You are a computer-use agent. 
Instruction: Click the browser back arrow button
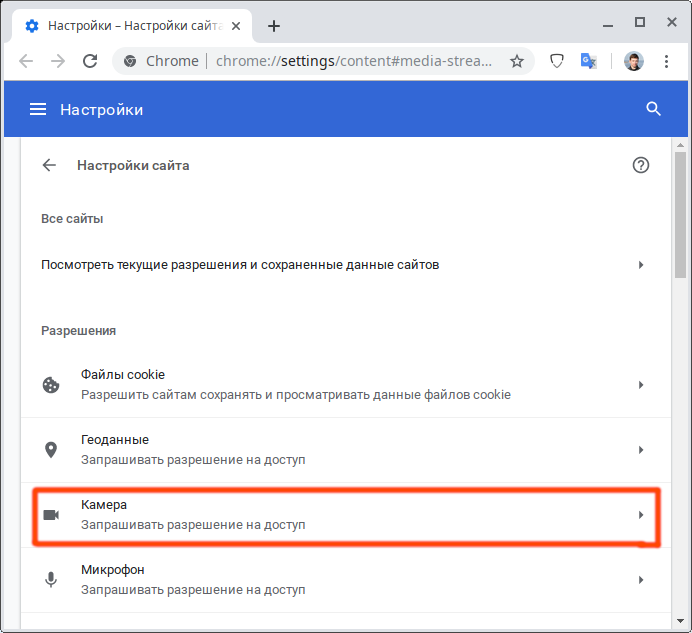pyautogui.click(x=26, y=61)
